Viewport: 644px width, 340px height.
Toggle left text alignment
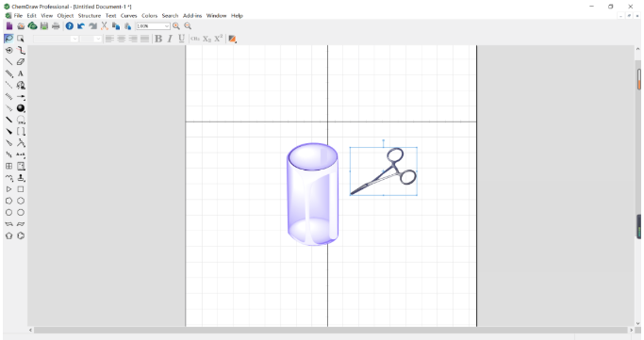109,39
